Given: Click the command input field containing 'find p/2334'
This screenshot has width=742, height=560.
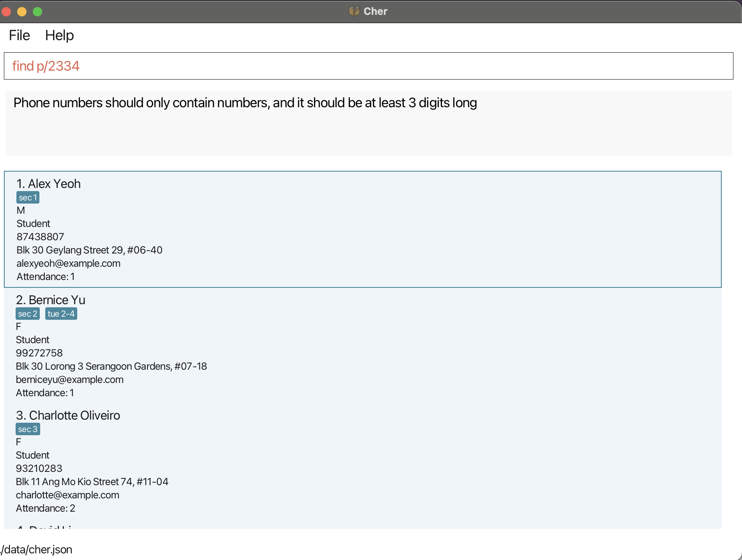Looking at the screenshot, I should [368, 66].
